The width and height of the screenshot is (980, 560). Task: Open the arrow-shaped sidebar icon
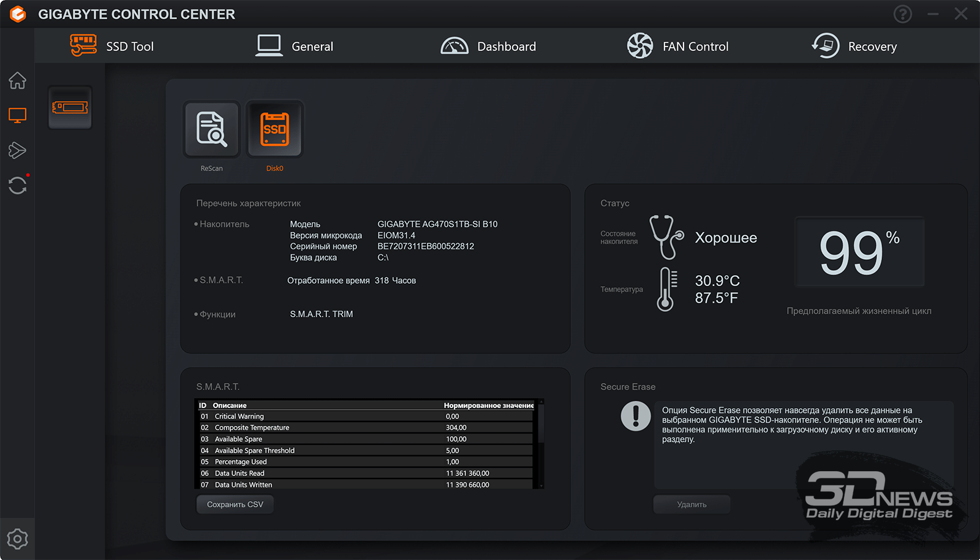pos(17,150)
